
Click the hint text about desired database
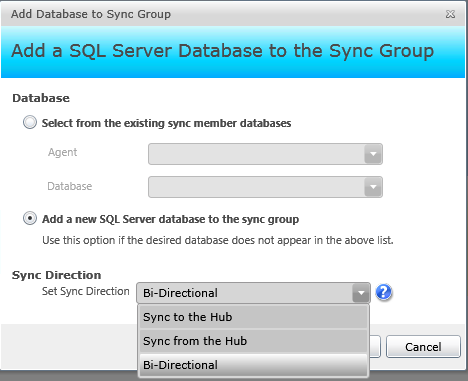(x=218, y=240)
